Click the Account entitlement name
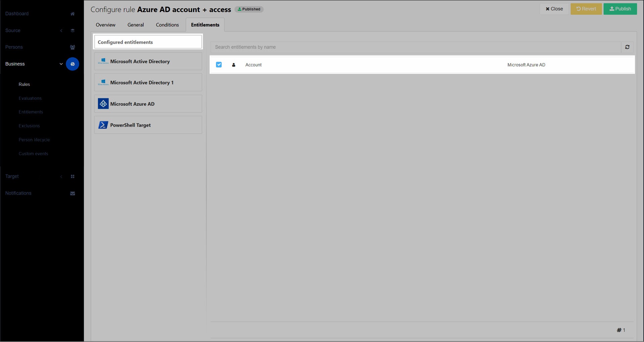 253,65
